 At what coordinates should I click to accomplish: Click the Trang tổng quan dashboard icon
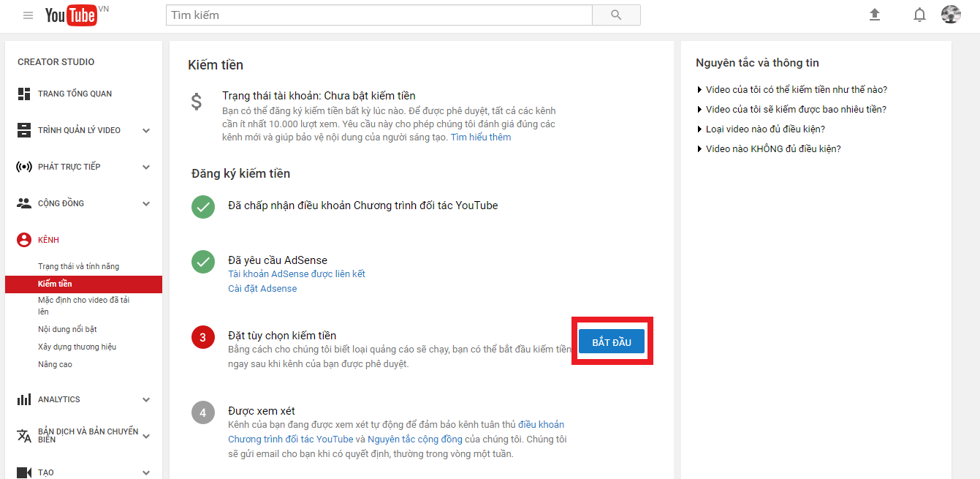click(x=24, y=94)
